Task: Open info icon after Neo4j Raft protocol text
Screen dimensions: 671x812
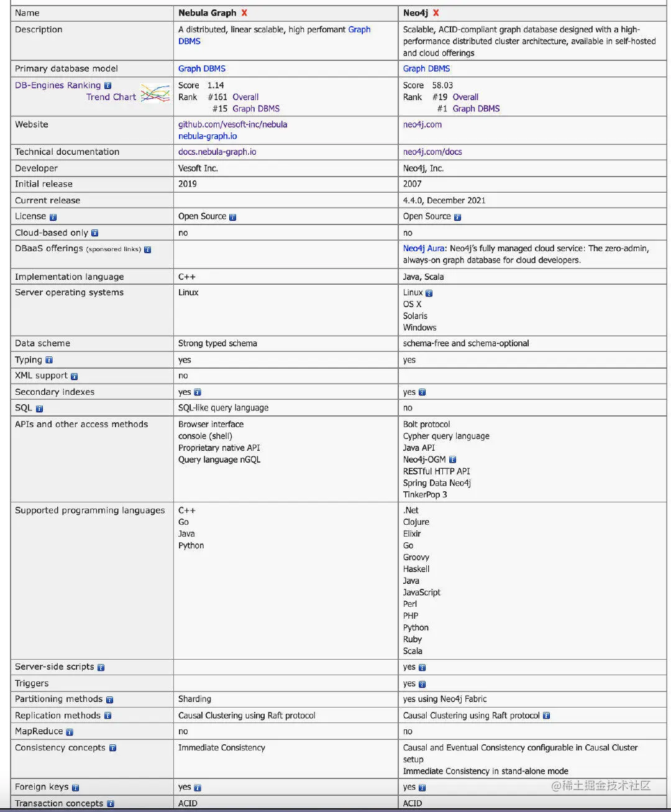Action: tap(546, 716)
